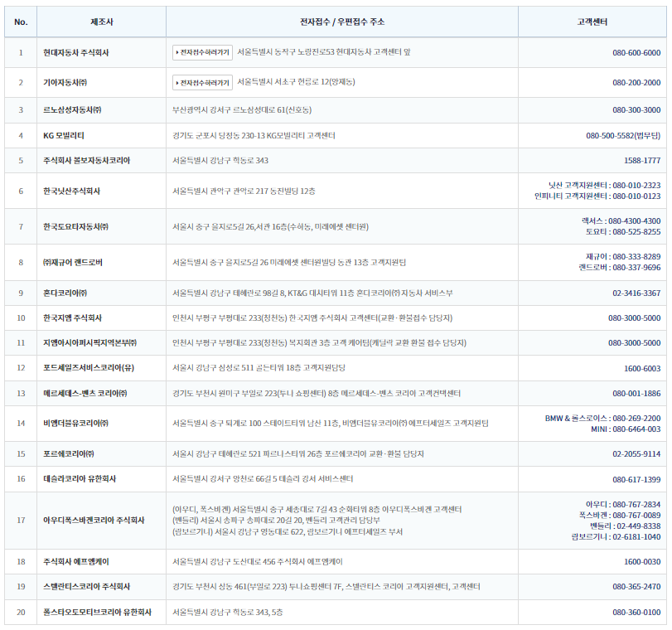Select 람보르기니 number 02-6181-1040
The height and width of the screenshot is (630, 672).
636,536
